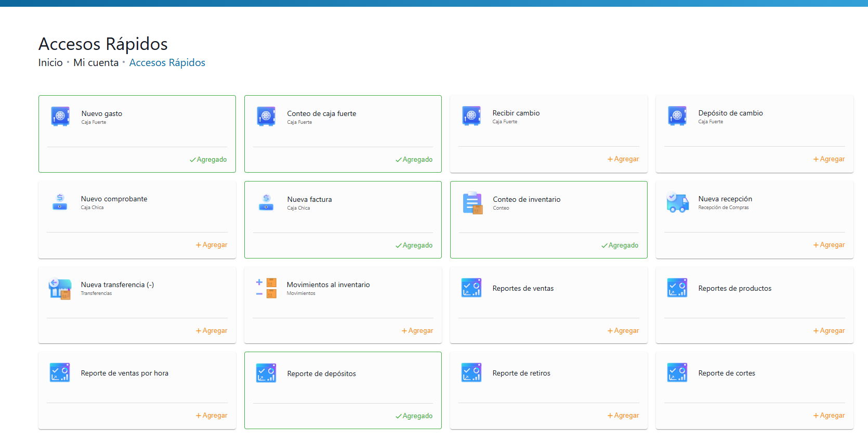Click the safe icon for Recibir cambio
Viewport: 868px width, 439px height.
[x=471, y=115]
